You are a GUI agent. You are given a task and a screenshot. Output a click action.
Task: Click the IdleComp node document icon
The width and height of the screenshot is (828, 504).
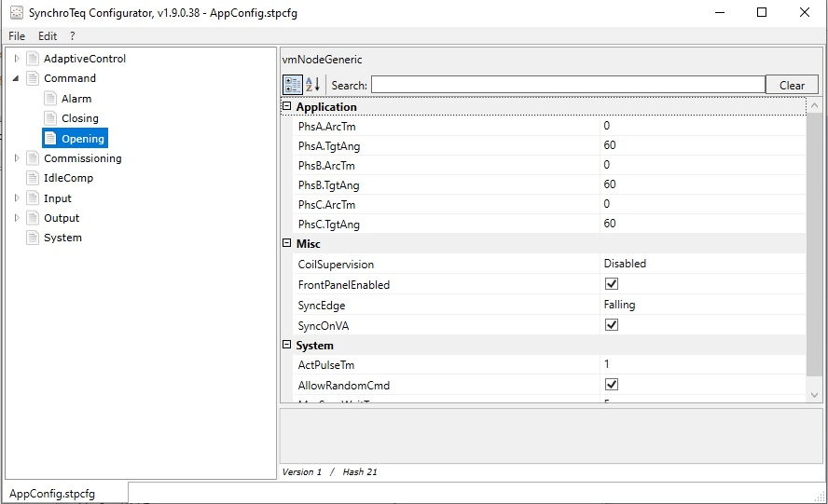point(33,178)
